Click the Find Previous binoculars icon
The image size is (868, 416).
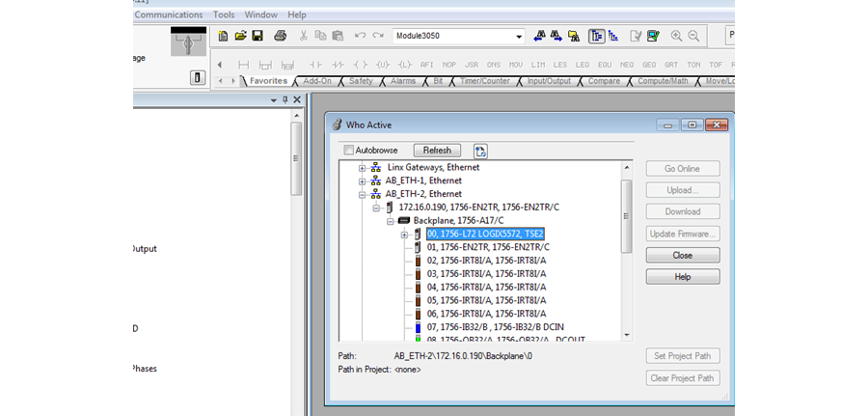pos(538,36)
